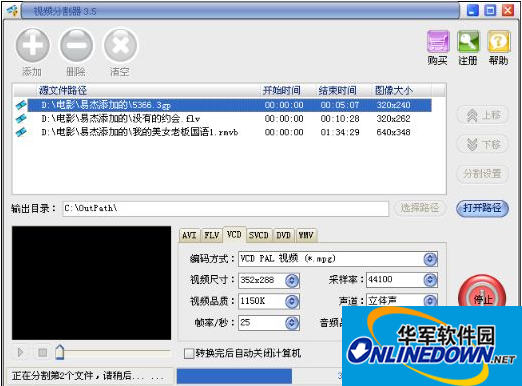The width and height of the screenshot is (522, 386).
Task: Click the app icon in the title bar
Action: click(x=12, y=11)
